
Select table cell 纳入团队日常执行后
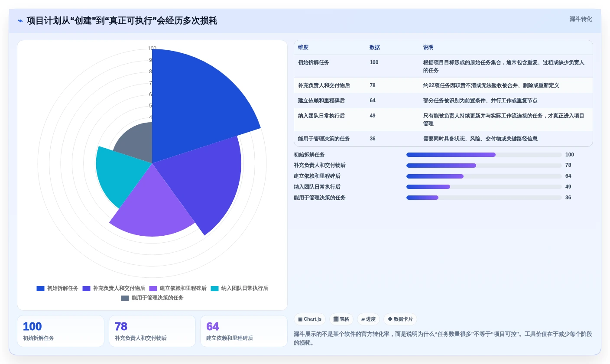click(x=321, y=116)
